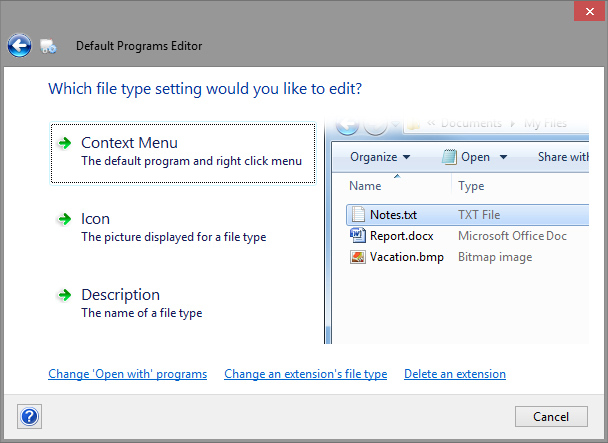Click the Vacation.bmp image file icon
The width and height of the screenshot is (608, 443).
point(358,257)
